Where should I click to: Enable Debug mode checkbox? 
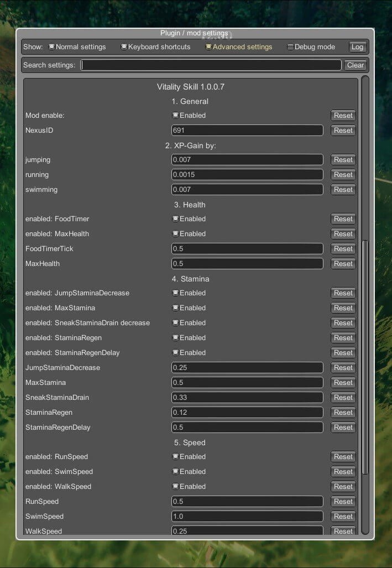290,47
